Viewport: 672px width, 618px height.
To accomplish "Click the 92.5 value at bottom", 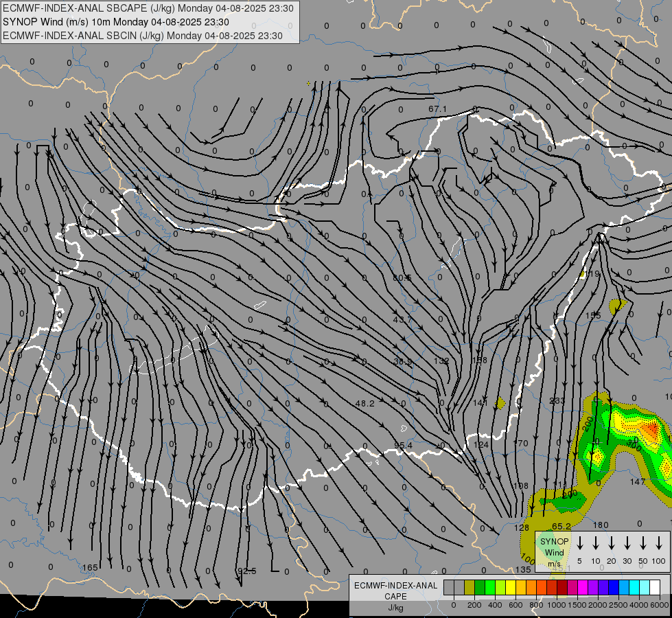I will [247, 571].
